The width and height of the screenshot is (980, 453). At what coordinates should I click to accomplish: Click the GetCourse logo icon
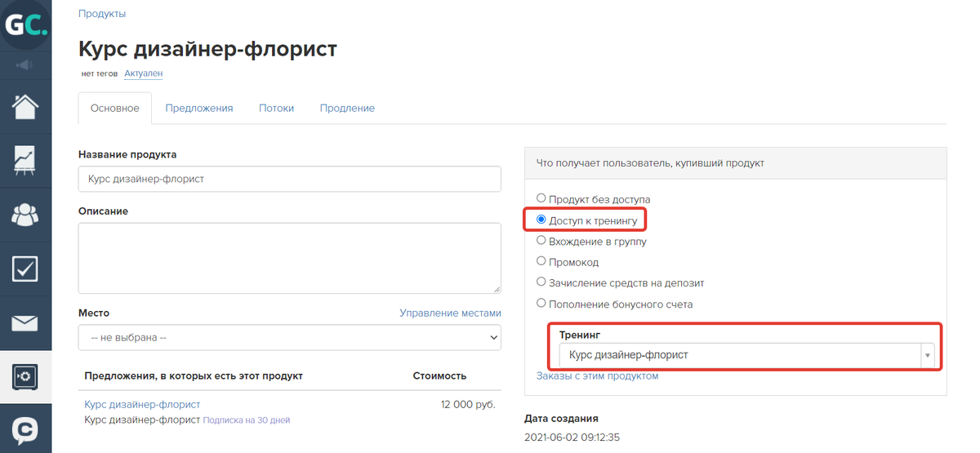click(25, 24)
